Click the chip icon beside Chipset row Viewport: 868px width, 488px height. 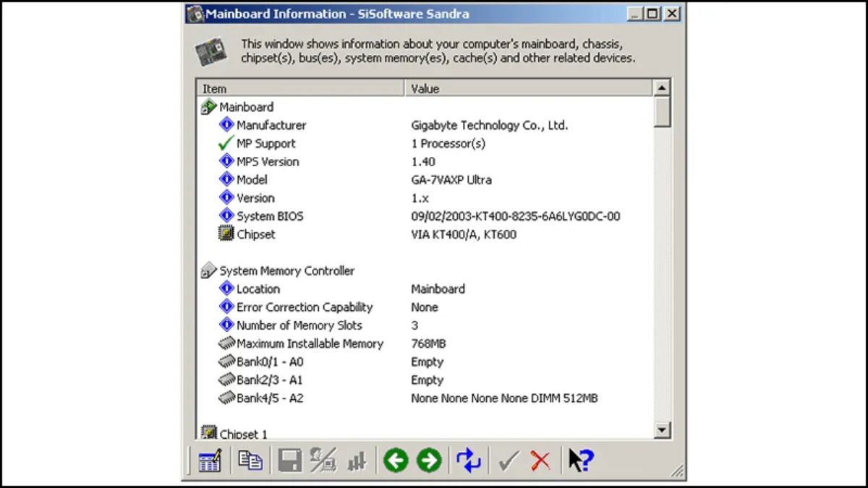[x=226, y=234]
